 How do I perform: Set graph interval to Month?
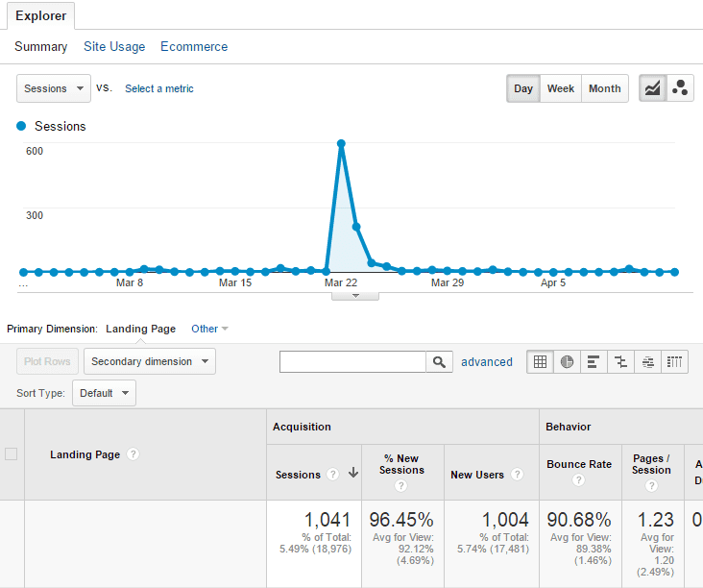604,88
